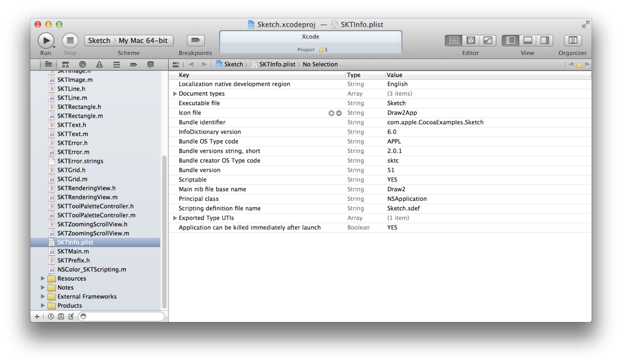Screen dimensions: 622x364
Task: Open the Log navigator
Action: [x=150, y=65]
